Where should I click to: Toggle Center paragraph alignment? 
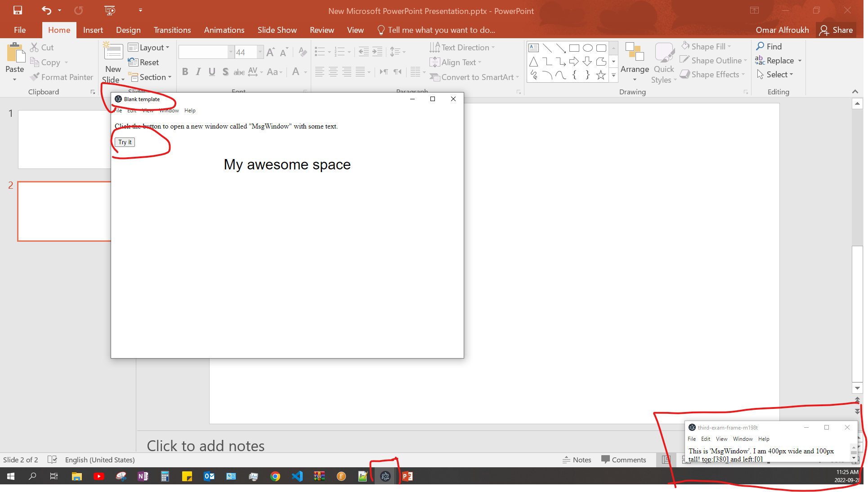[x=333, y=72]
